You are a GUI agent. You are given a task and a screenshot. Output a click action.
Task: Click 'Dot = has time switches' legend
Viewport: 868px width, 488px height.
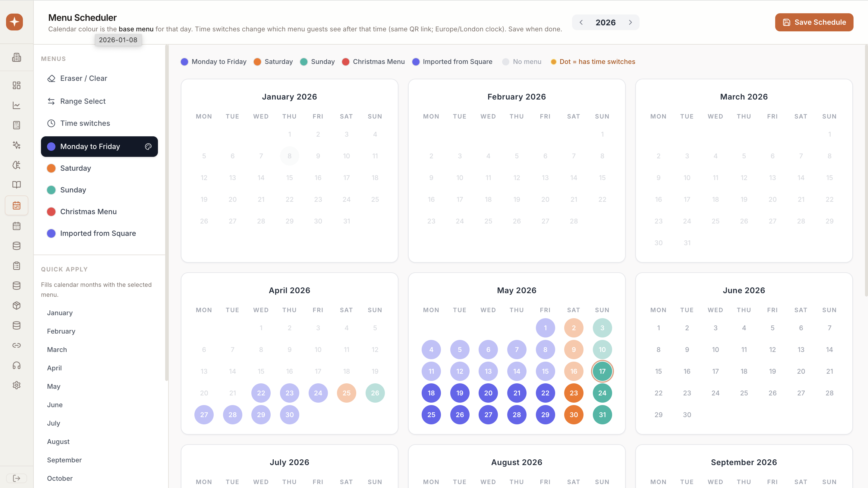click(x=593, y=62)
